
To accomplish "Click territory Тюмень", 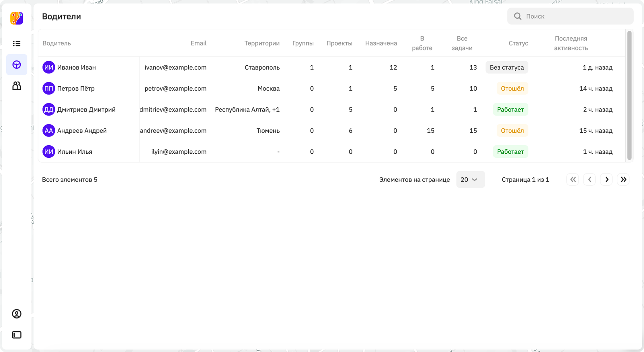I will 268,130.
